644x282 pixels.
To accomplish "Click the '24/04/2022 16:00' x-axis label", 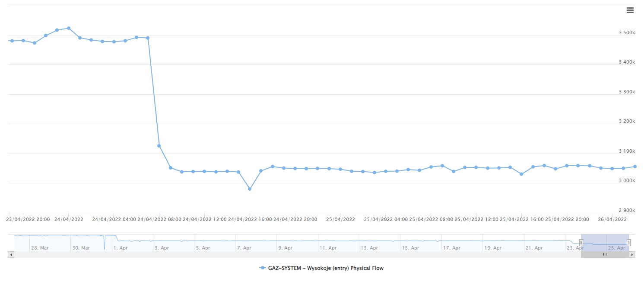I will tap(250, 219).
